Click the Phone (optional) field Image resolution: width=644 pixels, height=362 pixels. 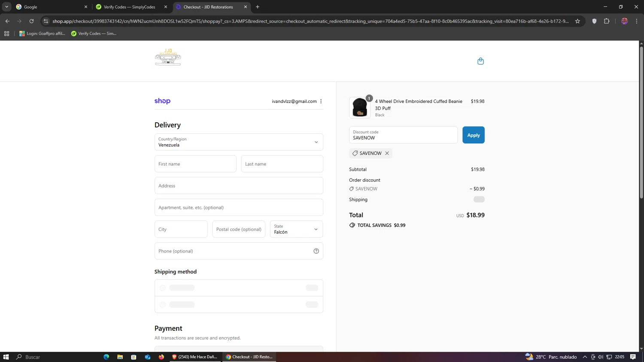pyautogui.click(x=239, y=251)
